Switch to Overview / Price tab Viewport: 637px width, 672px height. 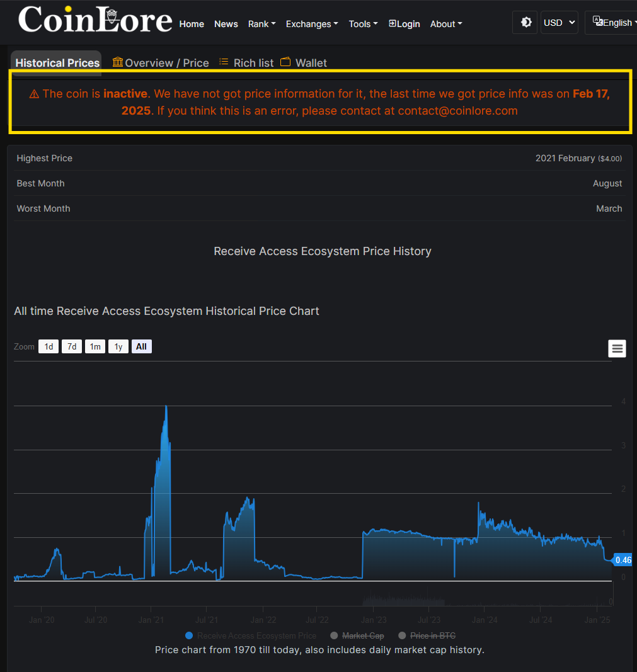pos(161,63)
